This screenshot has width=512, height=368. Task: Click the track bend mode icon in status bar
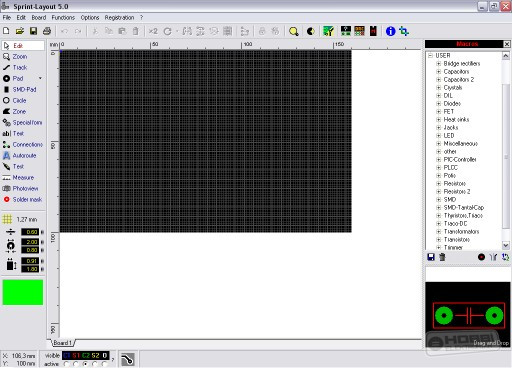(127, 360)
